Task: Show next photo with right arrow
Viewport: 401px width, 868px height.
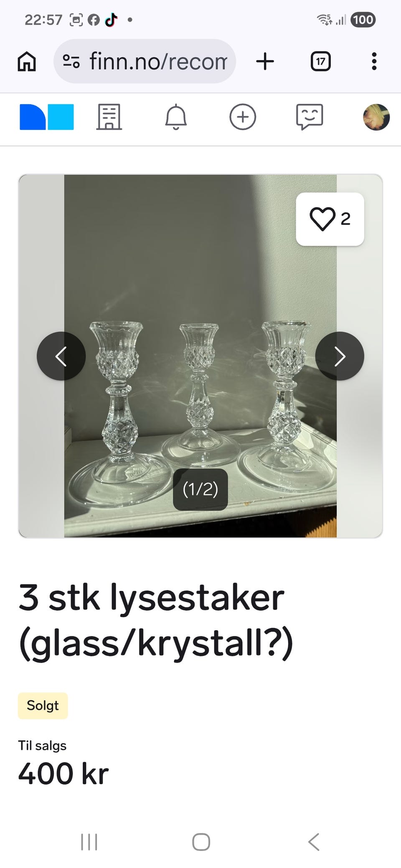Action: [340, 356]
